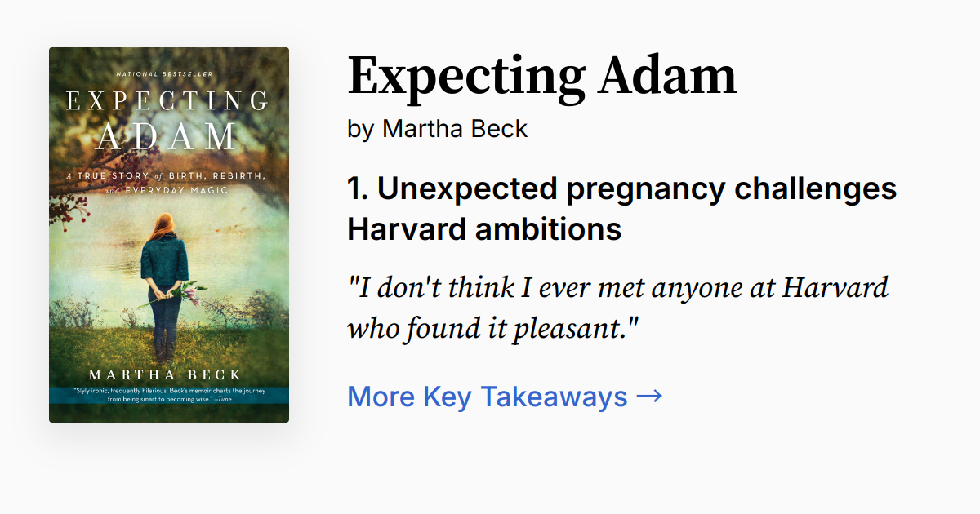Click the word "Harvard" in the italic quote
The width and height of the screenshot is (980, 514).
point(835,288)
